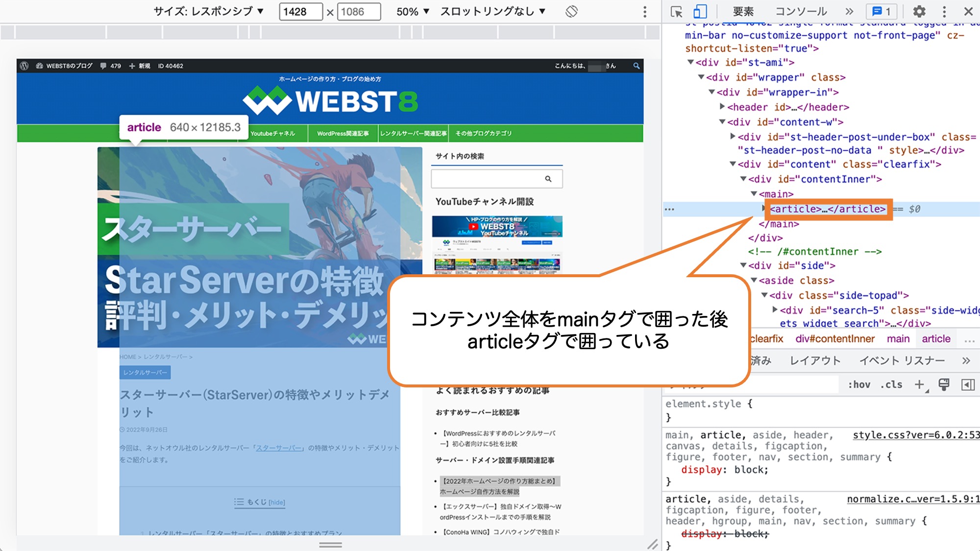
Task: Open the normalize.css source link
Action: click(x=913, y=499)
